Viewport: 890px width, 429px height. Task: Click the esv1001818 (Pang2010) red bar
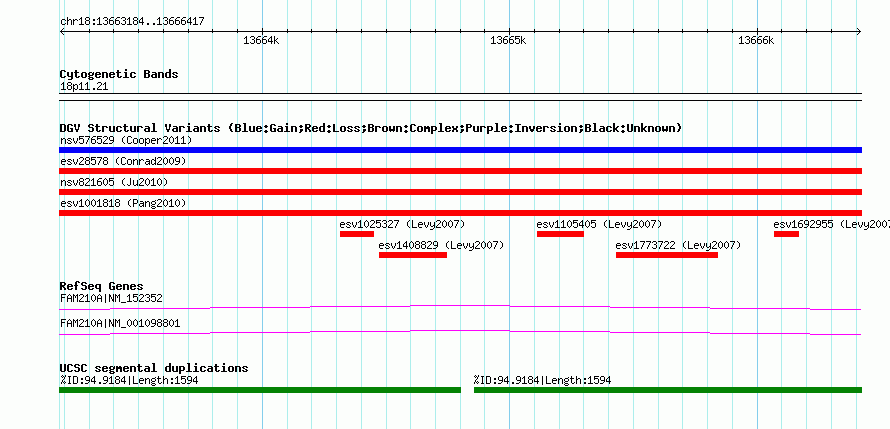point(460,213)
